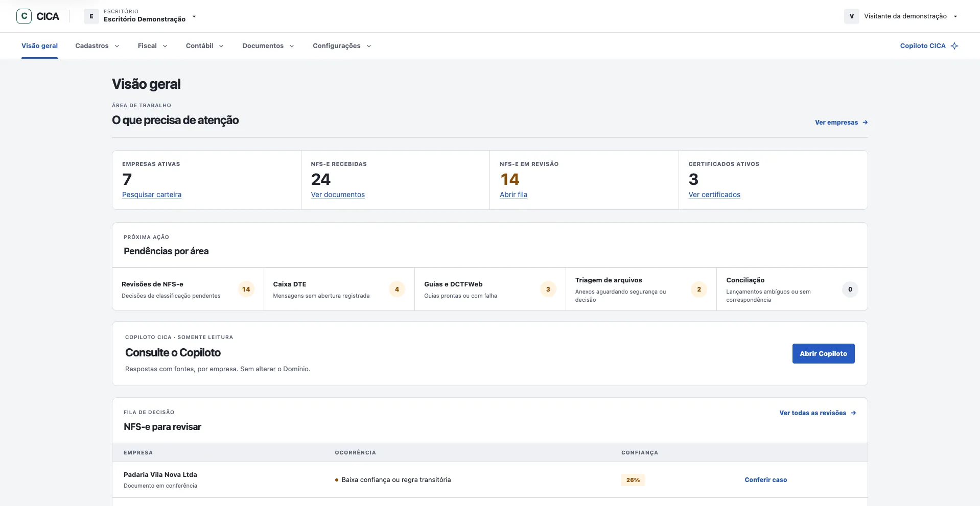The image size is (980, 506).
Task: Click the Copiloto CICA sparkle icon
Action: pos(954,46)
